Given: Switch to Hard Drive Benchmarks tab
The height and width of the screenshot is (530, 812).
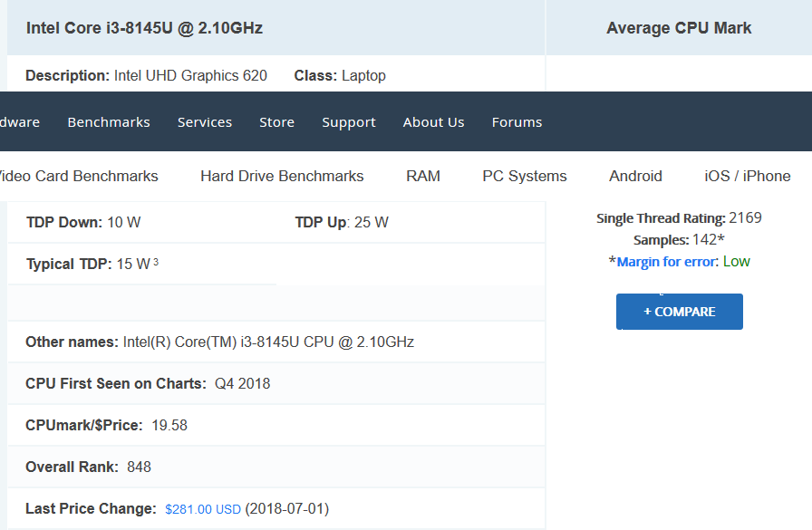Looking at the screenshot, I should pyautogui.click(x=282, y=176).
